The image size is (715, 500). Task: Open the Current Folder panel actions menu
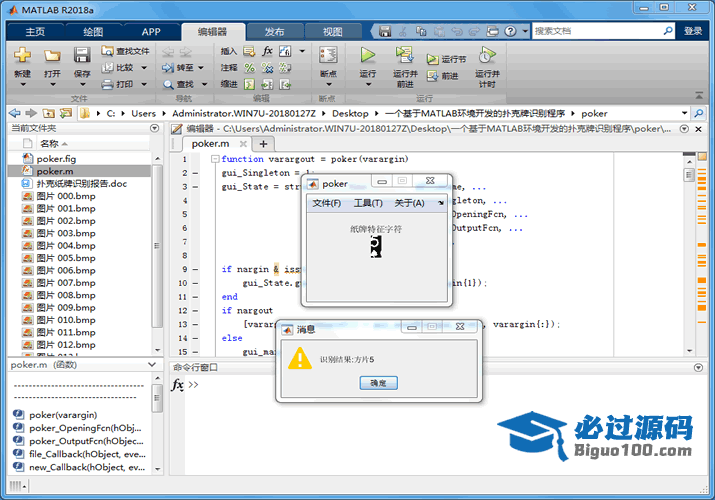(155, 128)
